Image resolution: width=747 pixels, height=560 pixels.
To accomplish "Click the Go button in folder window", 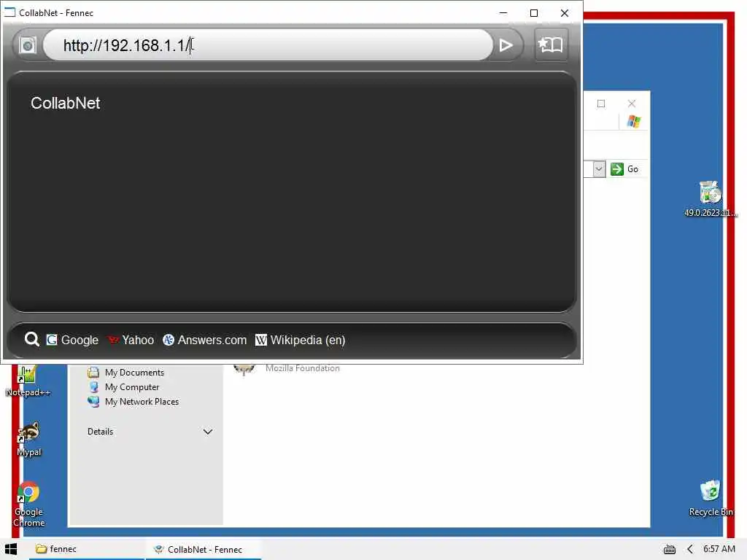I will pos(624,169).
